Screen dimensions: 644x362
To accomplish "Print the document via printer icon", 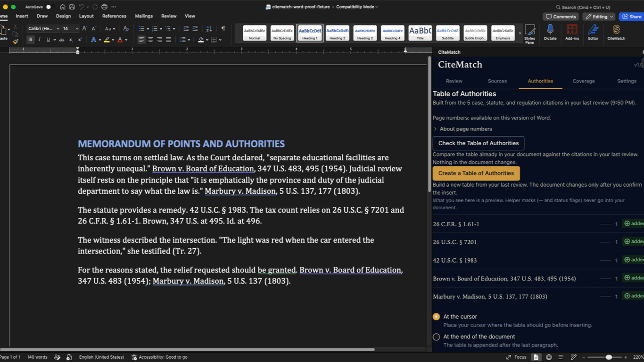I will 104,7.
